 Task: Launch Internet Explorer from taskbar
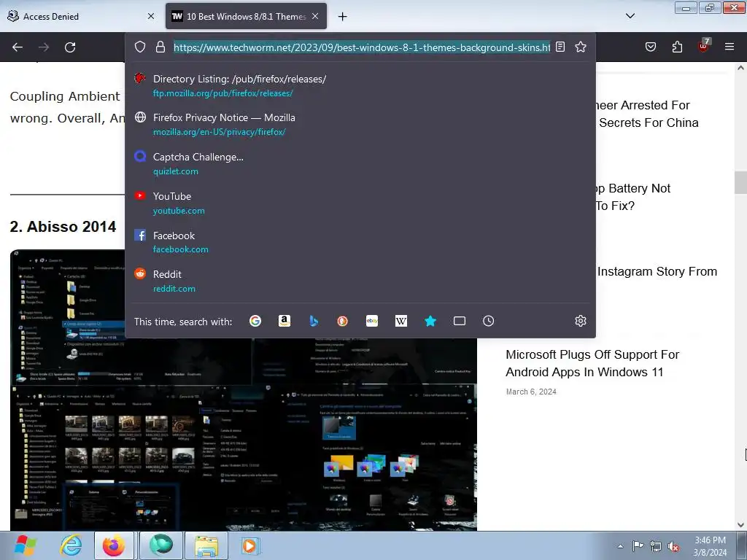coord(71,545)
